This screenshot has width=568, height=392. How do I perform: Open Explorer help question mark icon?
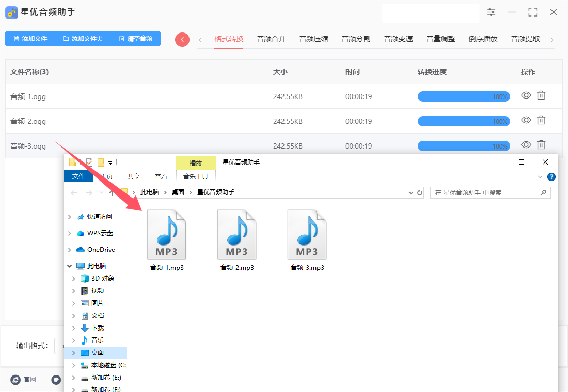click(x=551, y=176)
